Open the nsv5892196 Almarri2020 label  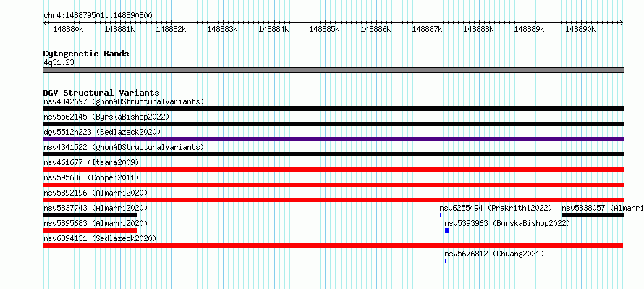pyautogui.click(x=96, y=193)
